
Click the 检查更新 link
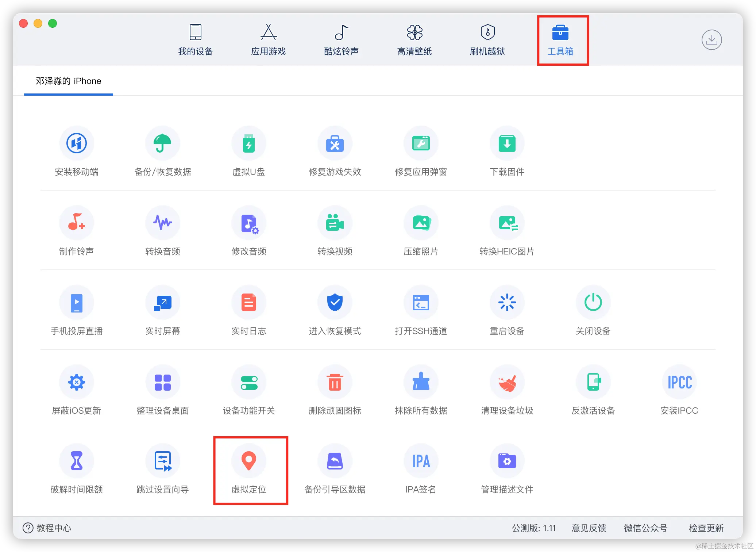[x=706, y=528]
